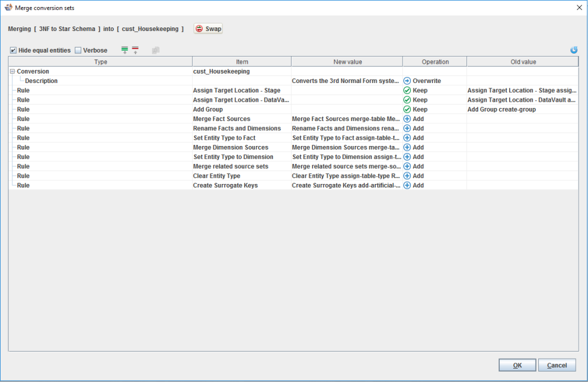This screenshot has height=382, width=588.
Task: Click the Overwrite icon in the Description row
Action: click(x=407, y=81)
